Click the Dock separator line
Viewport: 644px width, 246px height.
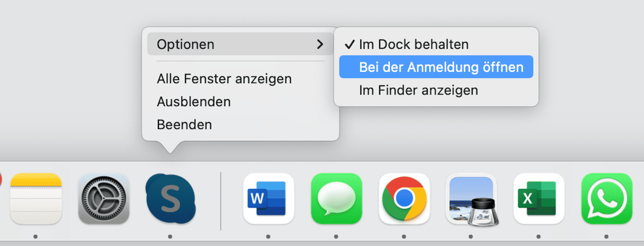pos(221,200)
